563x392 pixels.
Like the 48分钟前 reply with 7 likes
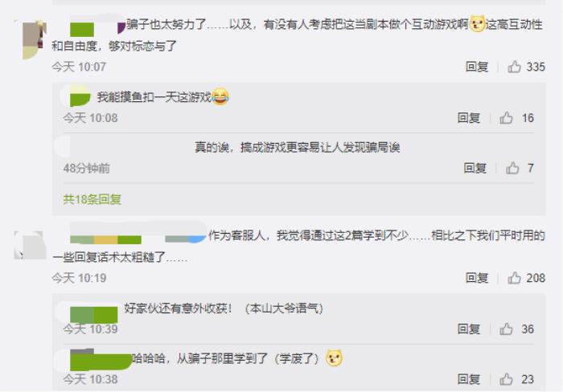pyautogui.click(x=512, y=168)
